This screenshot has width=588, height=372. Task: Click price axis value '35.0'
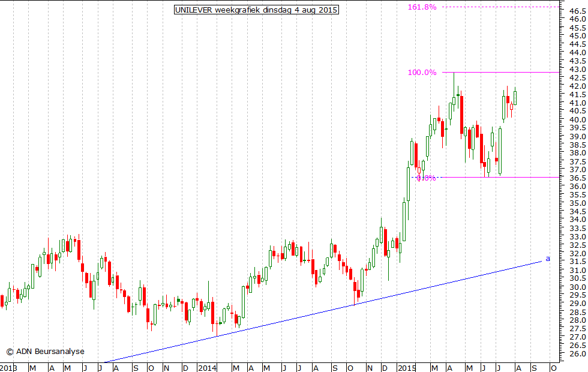[x=577, y=203]
